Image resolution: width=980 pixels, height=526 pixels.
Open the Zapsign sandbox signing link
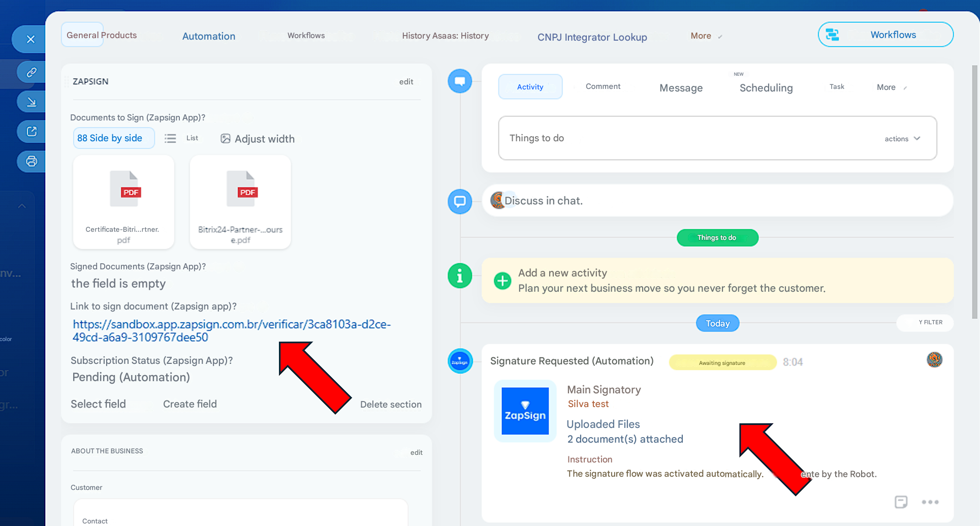pyautogui.click(x=231, y=330)
